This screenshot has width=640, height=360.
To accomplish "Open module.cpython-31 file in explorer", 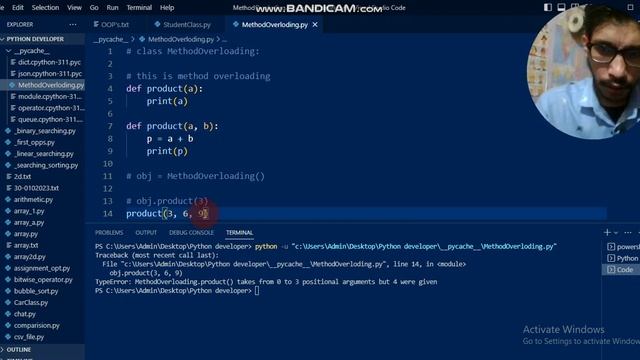I will point(49,96).
